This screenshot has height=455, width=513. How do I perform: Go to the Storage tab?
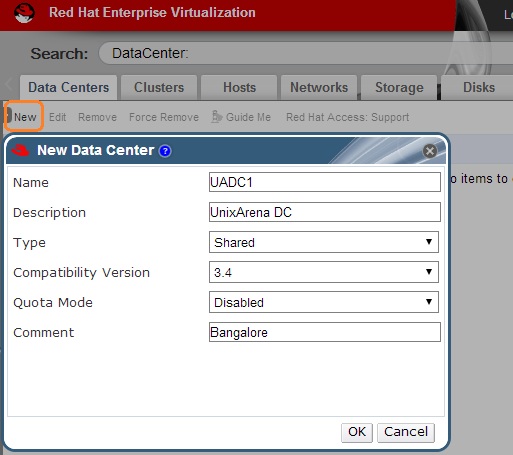(x=399, y=88)
